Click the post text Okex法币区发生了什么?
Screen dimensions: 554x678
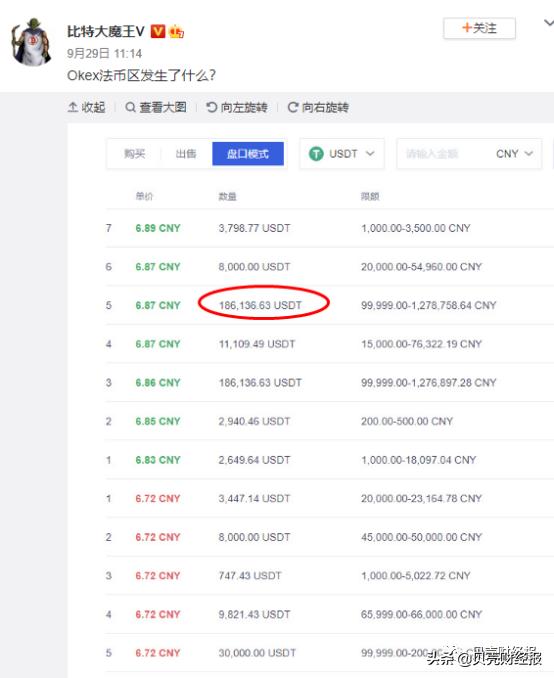pos(141,76)
